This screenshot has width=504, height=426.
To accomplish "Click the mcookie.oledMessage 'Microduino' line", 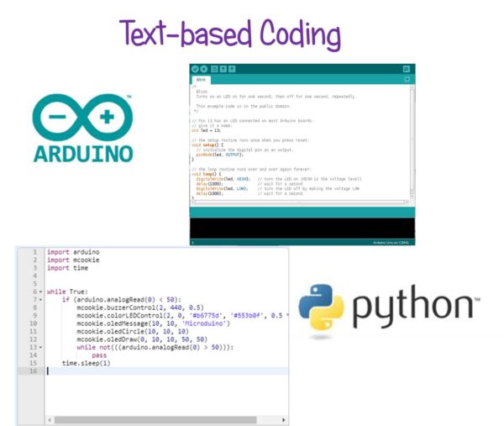I will (x=154, y=323).
